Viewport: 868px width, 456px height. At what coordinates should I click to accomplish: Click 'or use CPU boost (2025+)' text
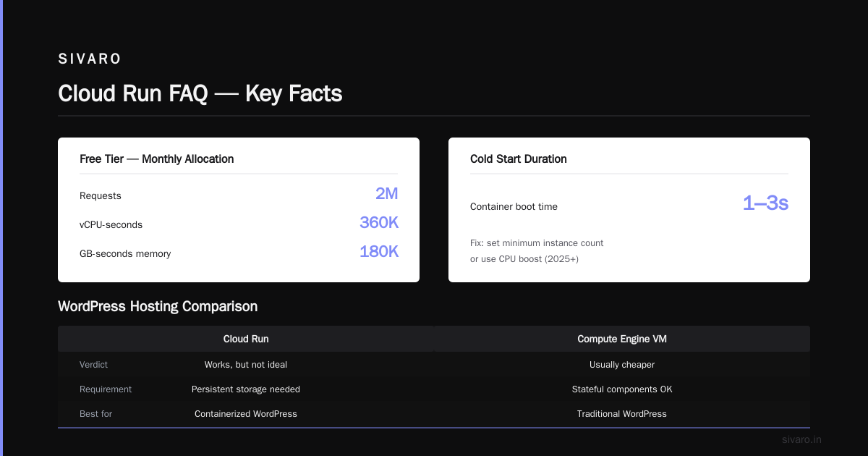[524, 259]
